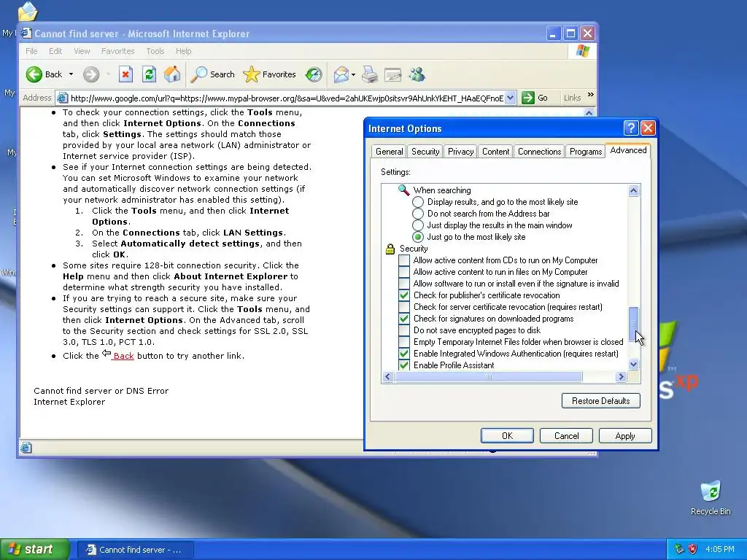Image resolution: width=747 pixels, height=560 pixels.
Task: Enable Check for server certificate revocation
Action: tap(404, 307)
